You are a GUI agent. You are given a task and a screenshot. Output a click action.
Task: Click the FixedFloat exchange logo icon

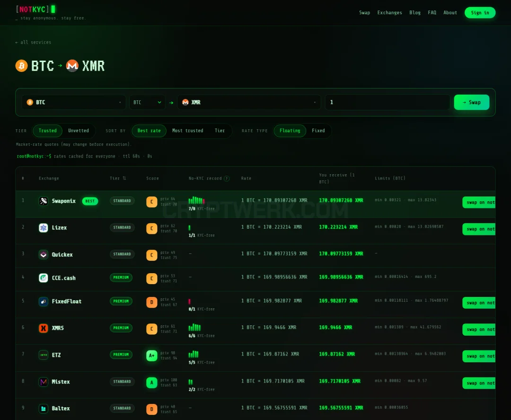(x=44, y=301)
